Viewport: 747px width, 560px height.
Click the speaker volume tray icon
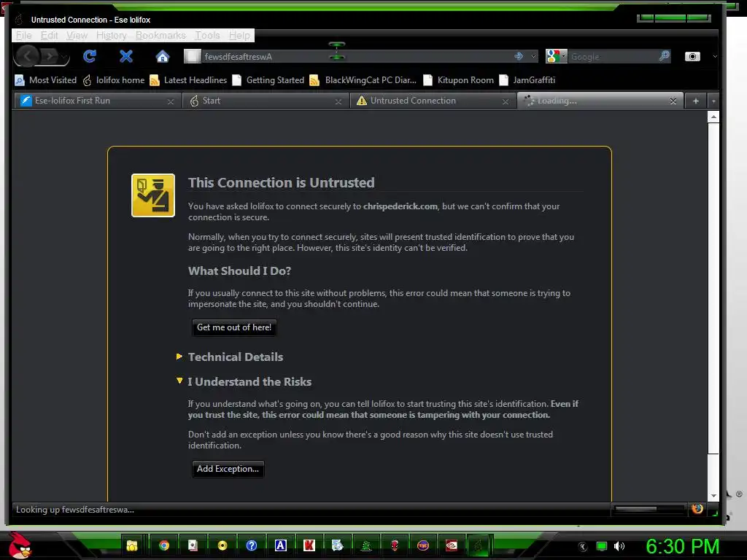pos(619,546)
